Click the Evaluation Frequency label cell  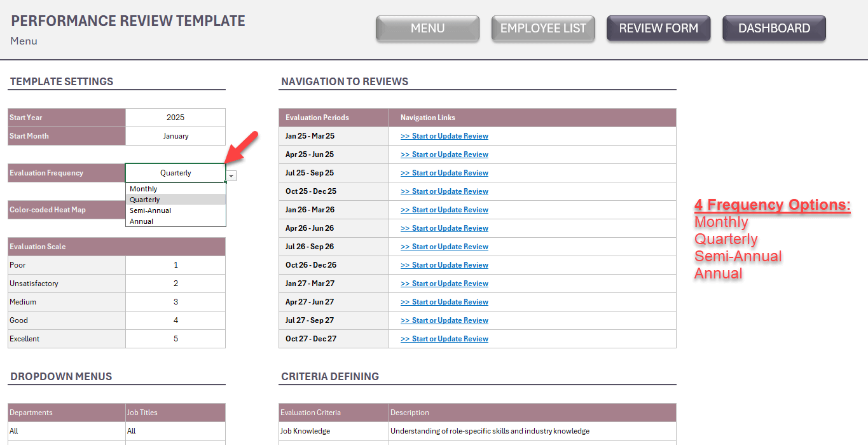(x=67, y=173)
